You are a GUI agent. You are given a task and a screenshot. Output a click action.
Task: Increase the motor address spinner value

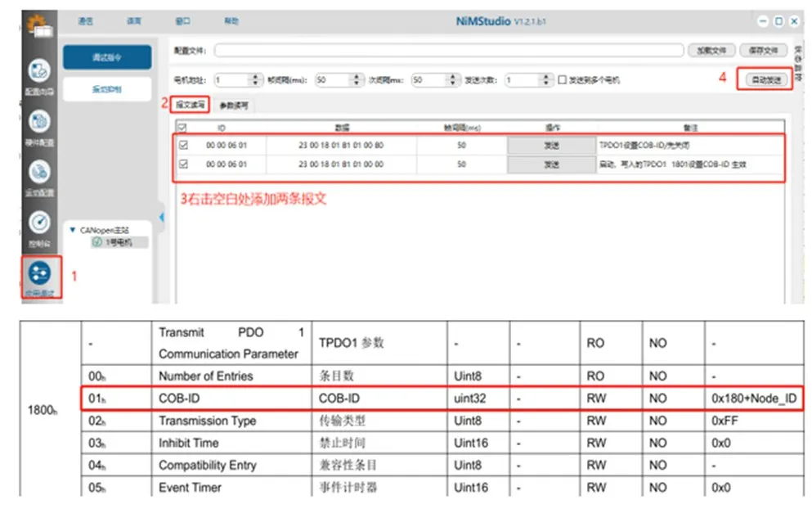click(255, 77)
